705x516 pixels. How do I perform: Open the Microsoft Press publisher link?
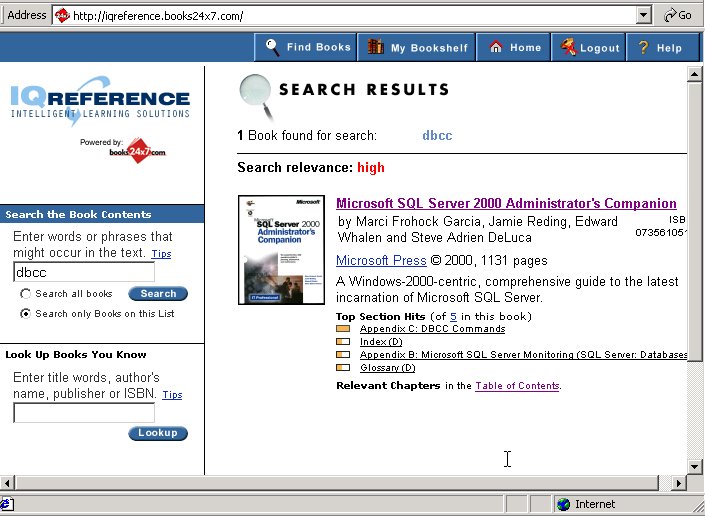[381, 260]
